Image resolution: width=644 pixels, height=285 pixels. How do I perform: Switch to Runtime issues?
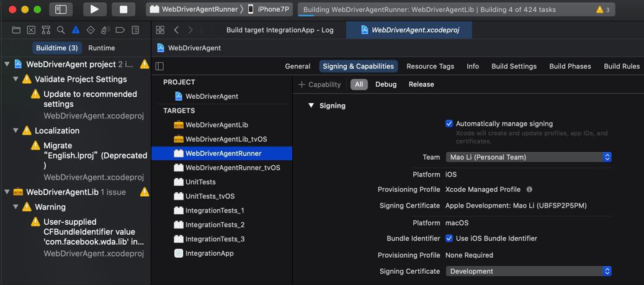click(x=102, y=48)
